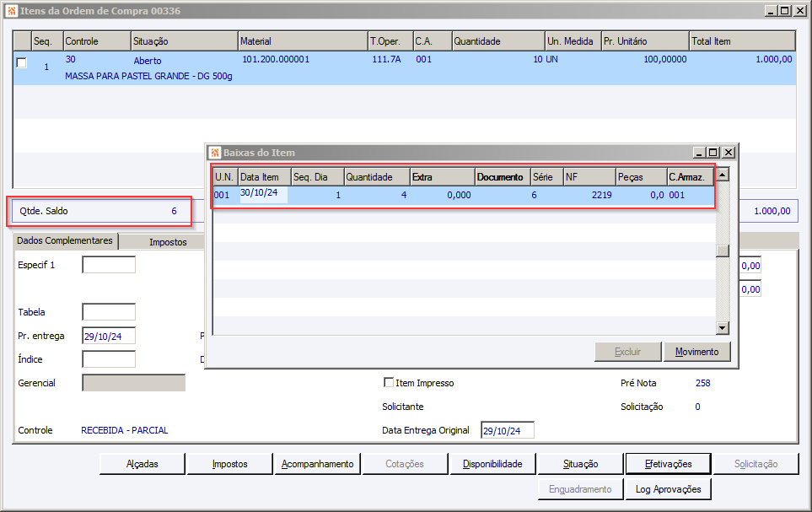Open Efetivações
The height and width of the screenshot is (512, 812).
coord(668,464)
